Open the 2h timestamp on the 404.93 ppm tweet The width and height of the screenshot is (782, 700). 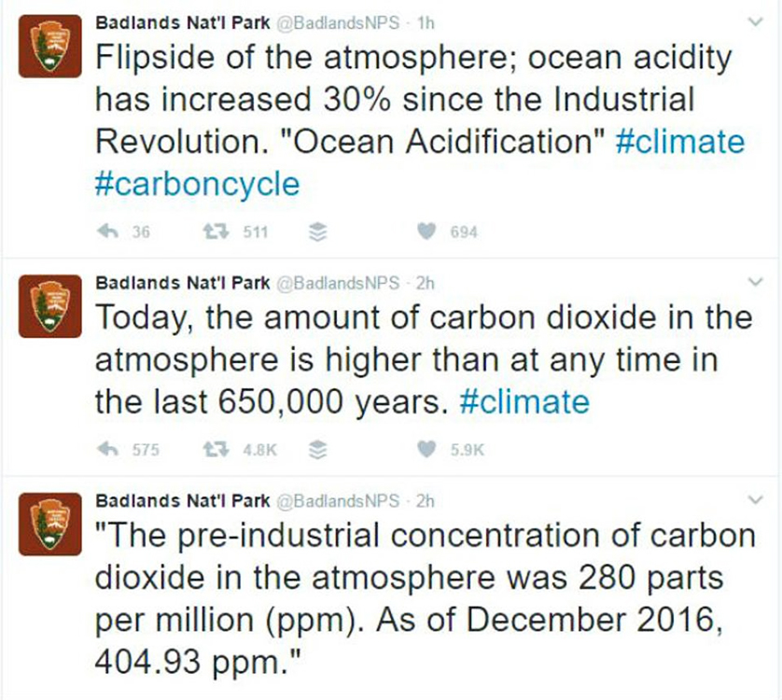(x=426, y=500)
